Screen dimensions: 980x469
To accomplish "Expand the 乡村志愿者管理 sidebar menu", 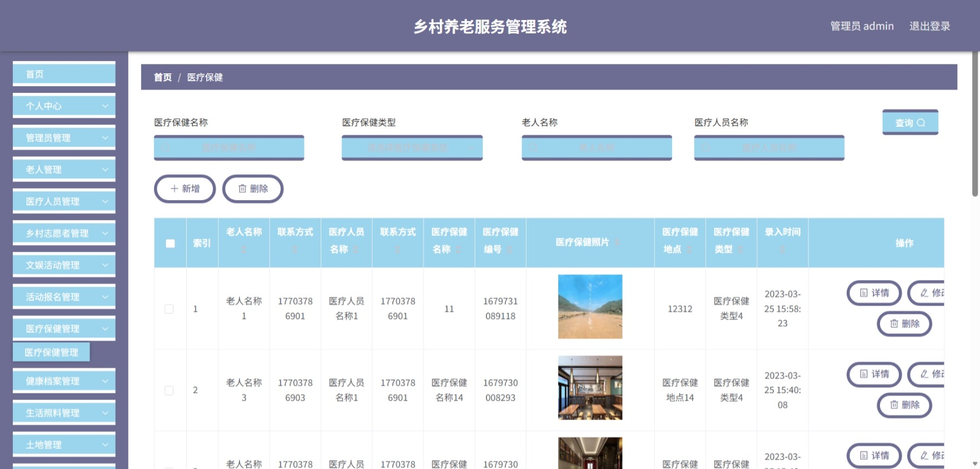I will point(64,233).
